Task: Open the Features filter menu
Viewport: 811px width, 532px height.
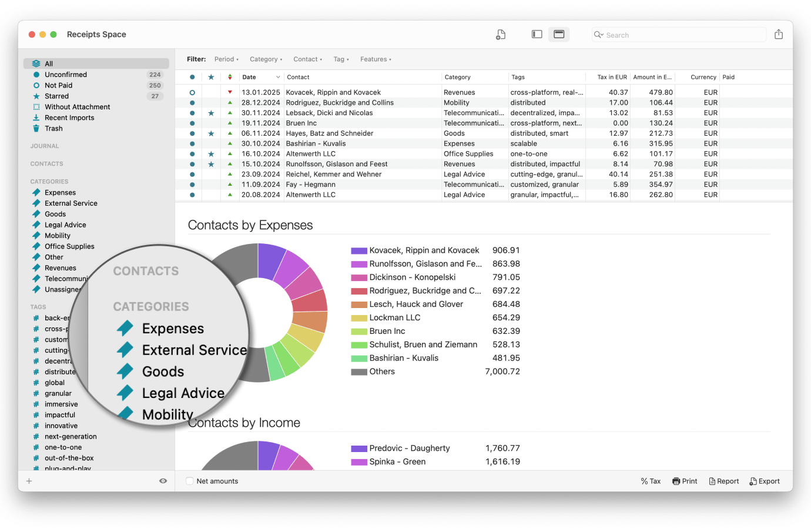Action: [x=376, y=59]
